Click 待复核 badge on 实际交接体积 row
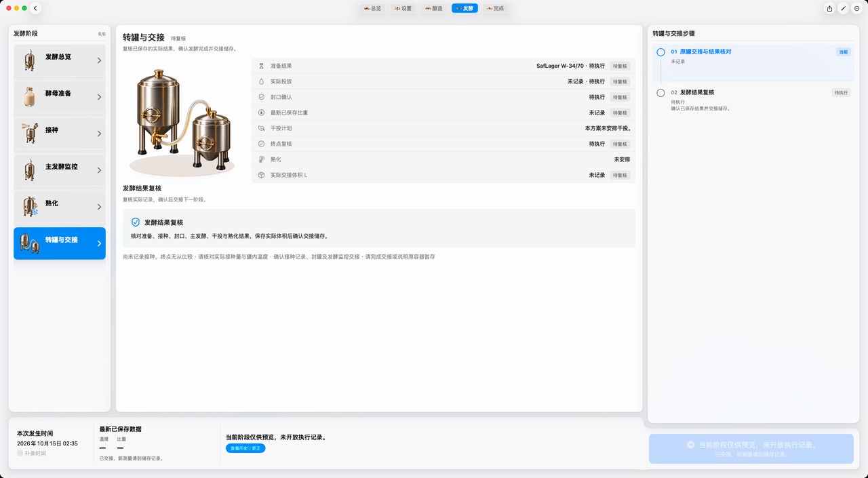The height and width of the screenshot is (478, 868). tap(620, 175)
